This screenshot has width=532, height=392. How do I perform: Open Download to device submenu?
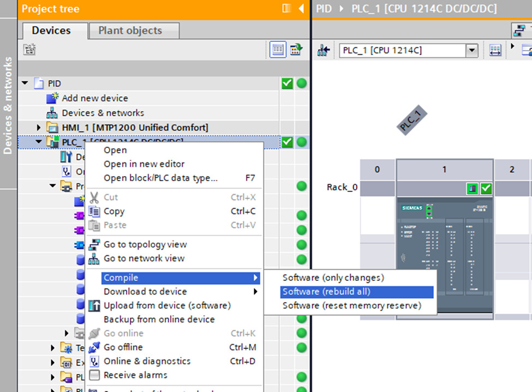[x=181, y=292]
